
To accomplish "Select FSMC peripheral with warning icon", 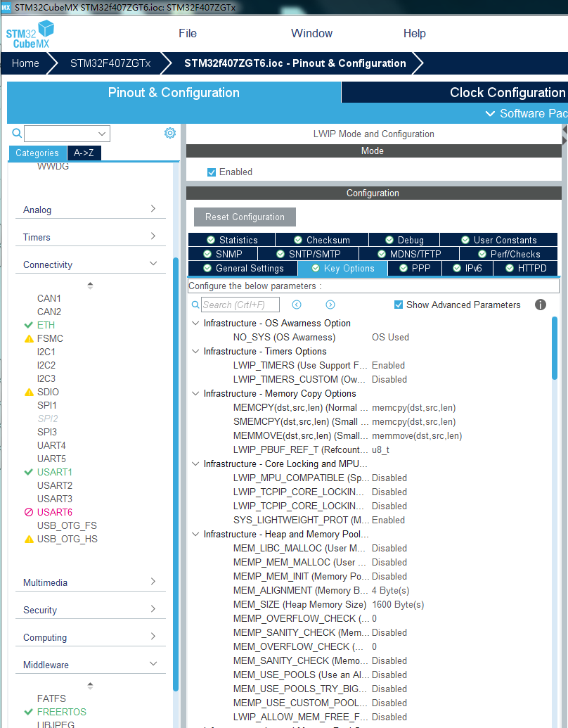I will point(50,338).
